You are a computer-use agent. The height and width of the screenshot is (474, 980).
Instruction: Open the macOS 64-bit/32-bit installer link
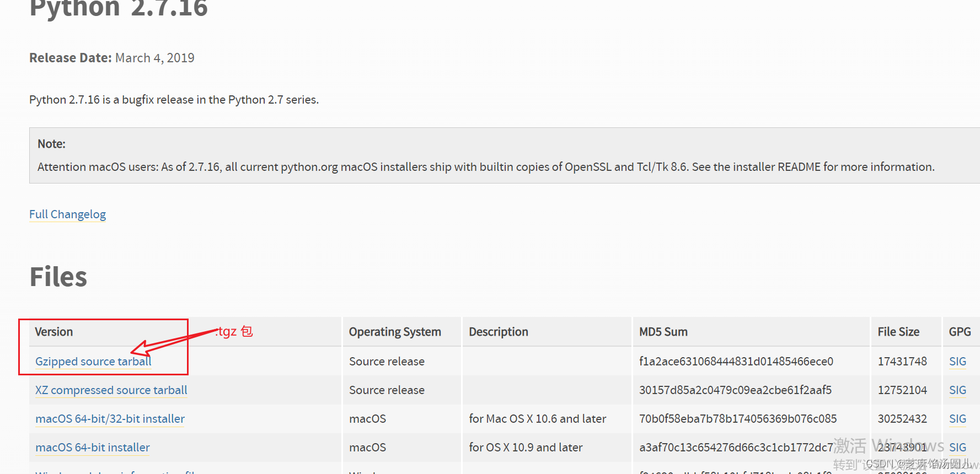click(110, 419)
